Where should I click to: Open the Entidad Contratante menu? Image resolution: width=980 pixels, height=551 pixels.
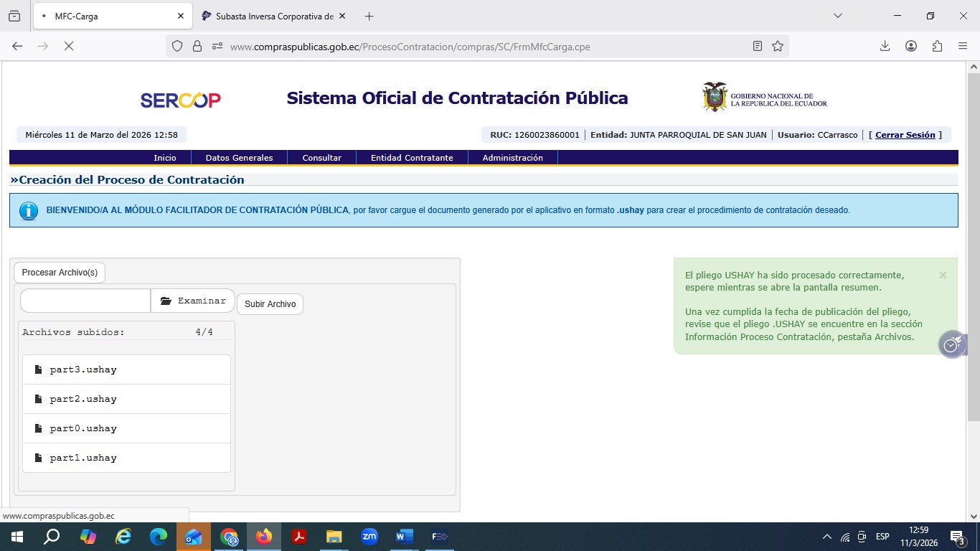click(412, 158)
